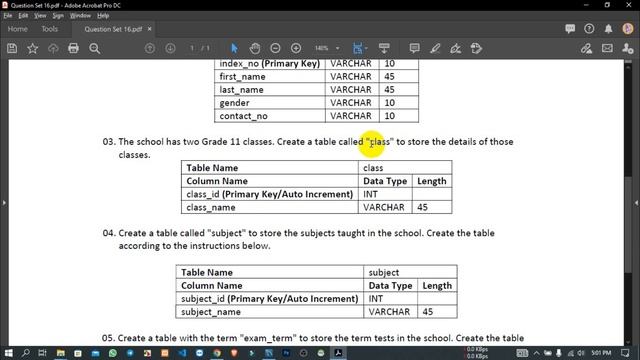Switch to the Home tab

click(18, 29)
